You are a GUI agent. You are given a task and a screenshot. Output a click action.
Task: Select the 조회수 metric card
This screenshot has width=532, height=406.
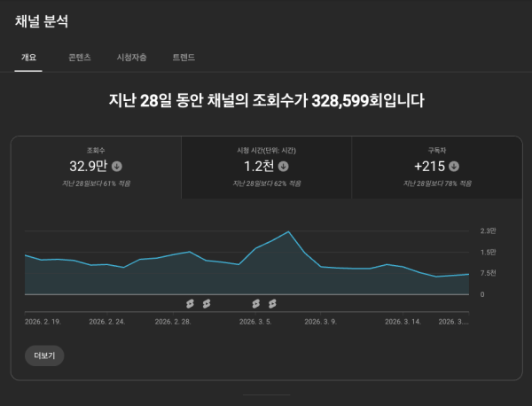click(x=96, y=167)
